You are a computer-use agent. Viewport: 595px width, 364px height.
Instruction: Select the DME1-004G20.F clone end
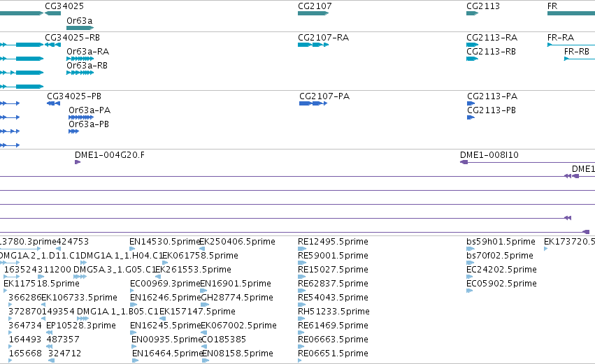[x=110, y=155]
